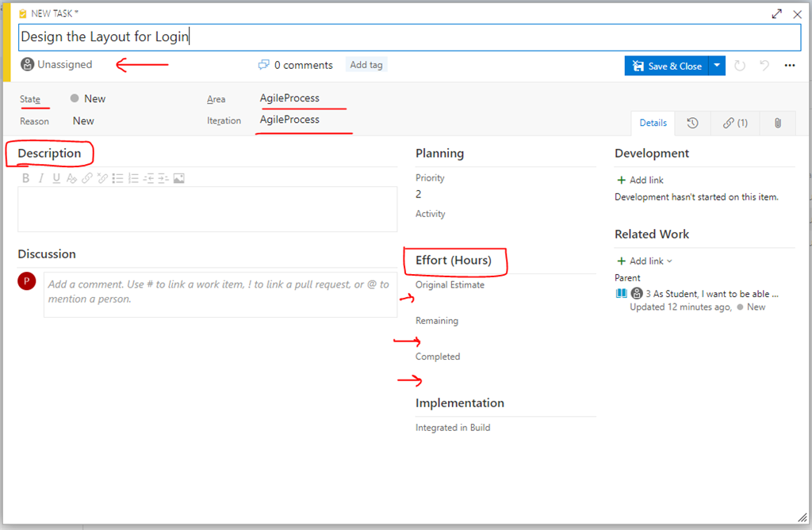Open the more actions ellipsis menu
The height and width of the screenshot is (530, 812).
(790, 66)
